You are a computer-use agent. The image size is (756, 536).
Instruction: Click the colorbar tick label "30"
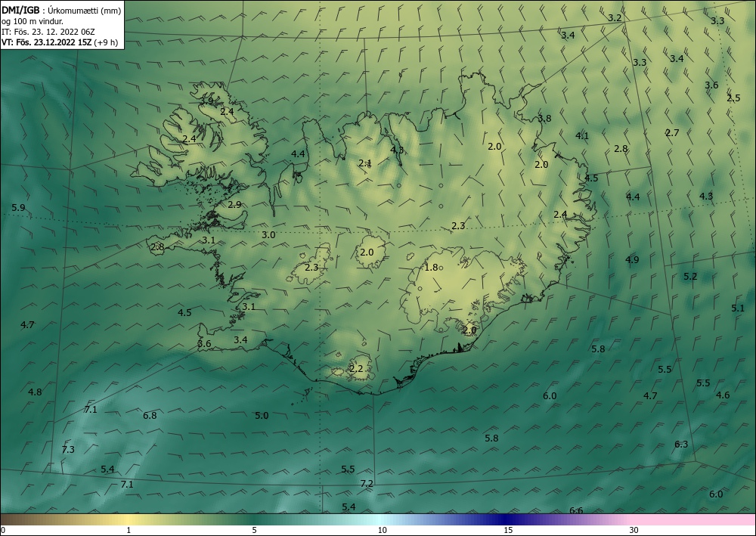point(634,531)
